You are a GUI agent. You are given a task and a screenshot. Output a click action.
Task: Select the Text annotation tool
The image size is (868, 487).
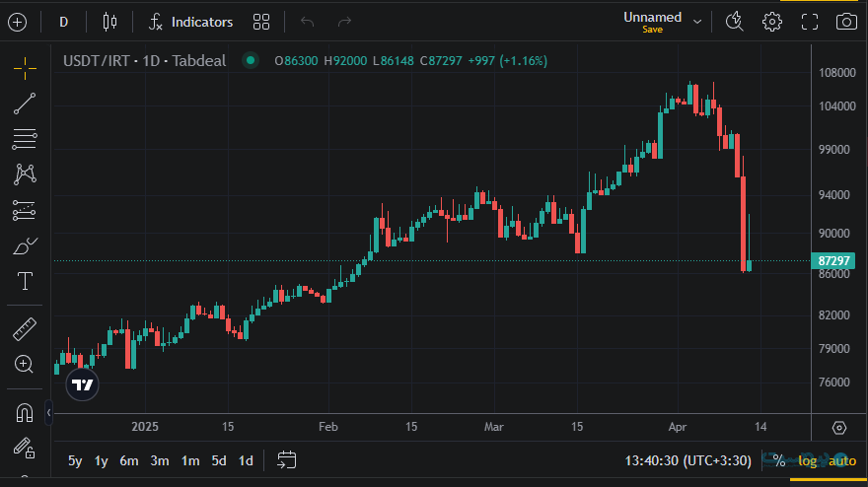(25, 282)
